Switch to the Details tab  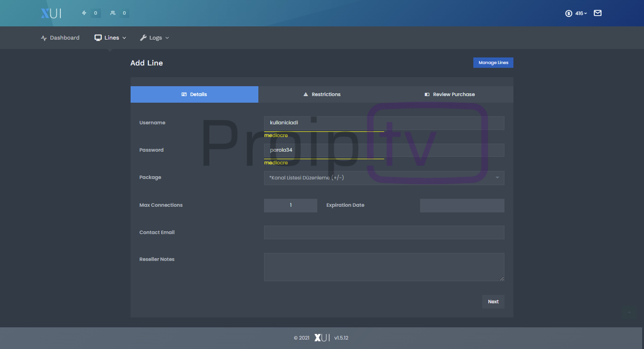194,94
